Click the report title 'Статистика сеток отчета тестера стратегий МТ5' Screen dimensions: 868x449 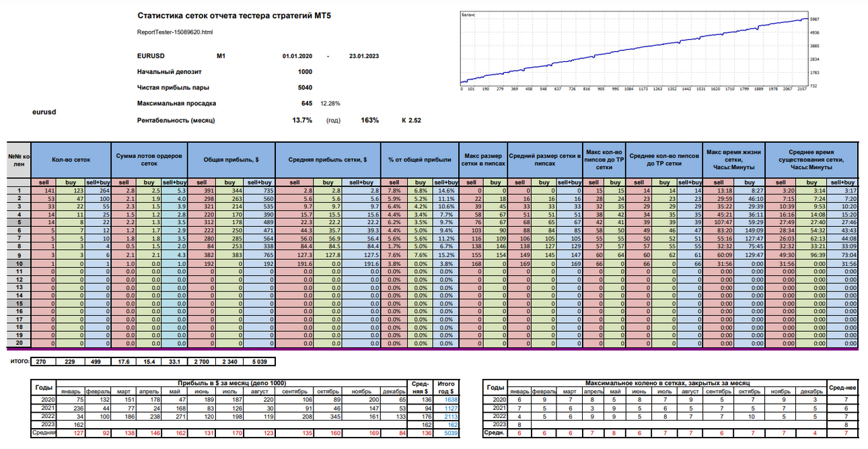[x=234, y=15]
